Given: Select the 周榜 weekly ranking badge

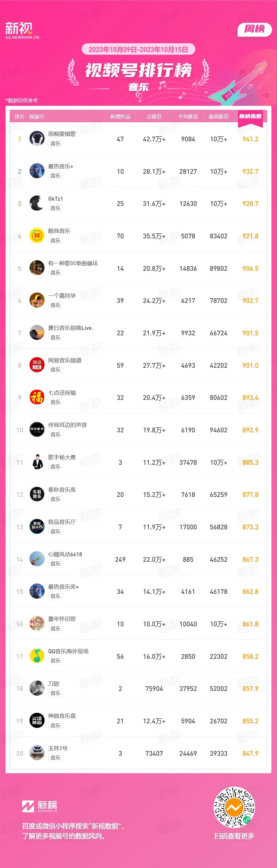Looking at the screenshot, I should click(x=255, y=29).
